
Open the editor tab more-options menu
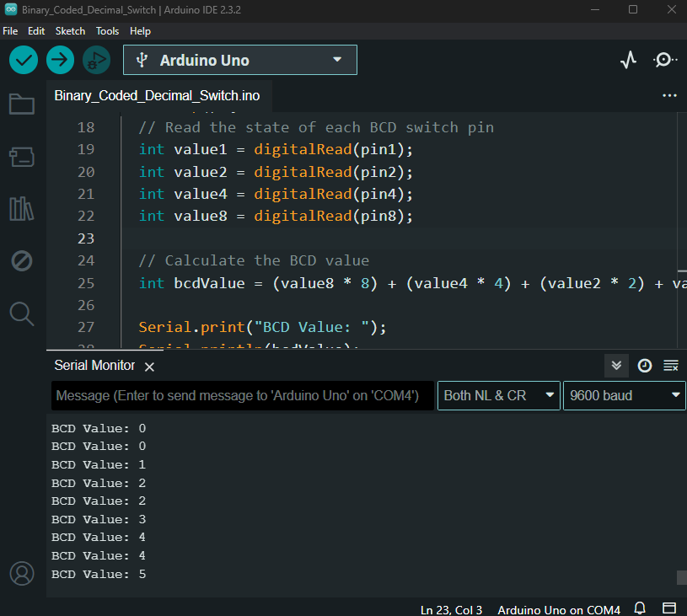(669, 95)
